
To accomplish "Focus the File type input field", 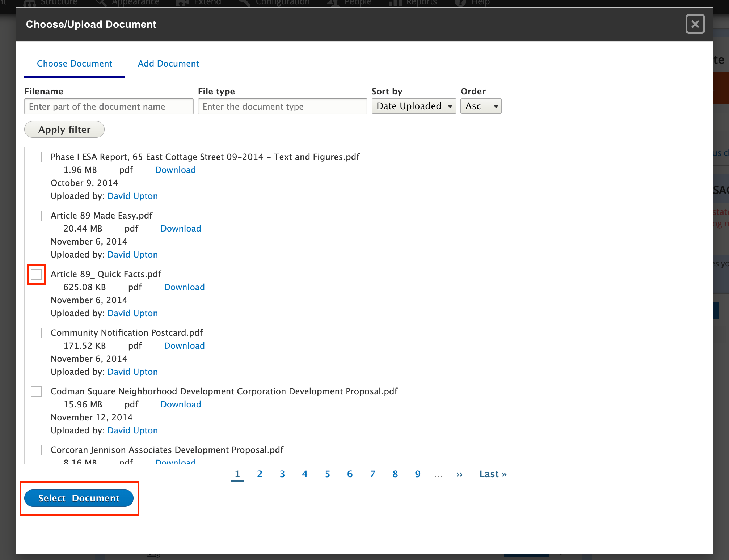I will point(282,107).
